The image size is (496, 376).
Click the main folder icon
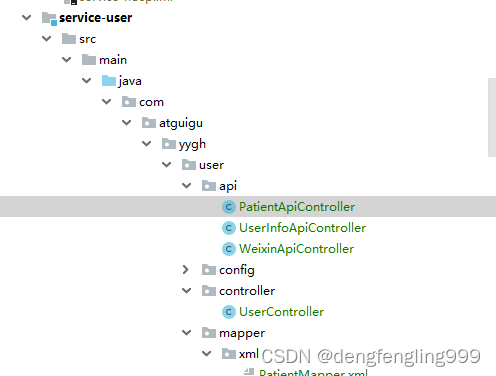(x=89, y=60)
